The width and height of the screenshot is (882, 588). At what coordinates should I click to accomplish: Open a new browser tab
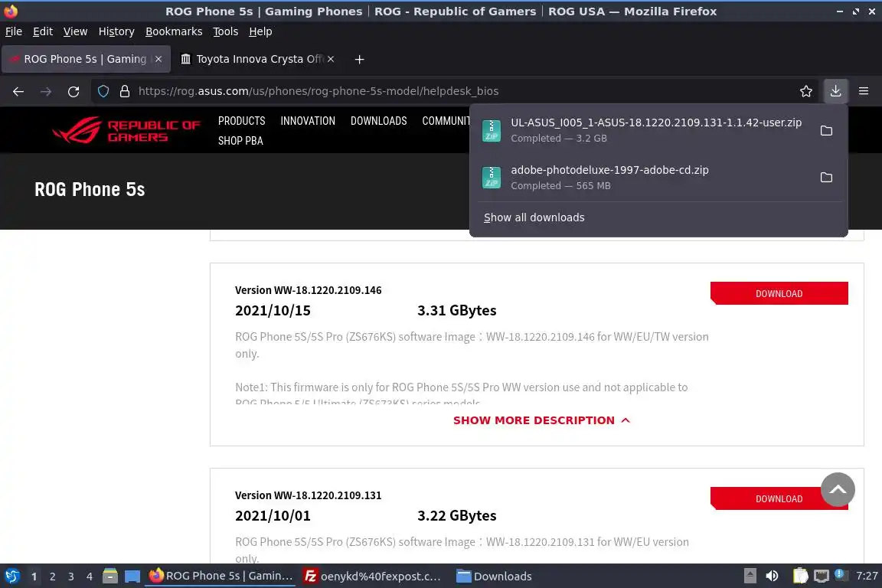pyautogui.click(x=359, y=59)
